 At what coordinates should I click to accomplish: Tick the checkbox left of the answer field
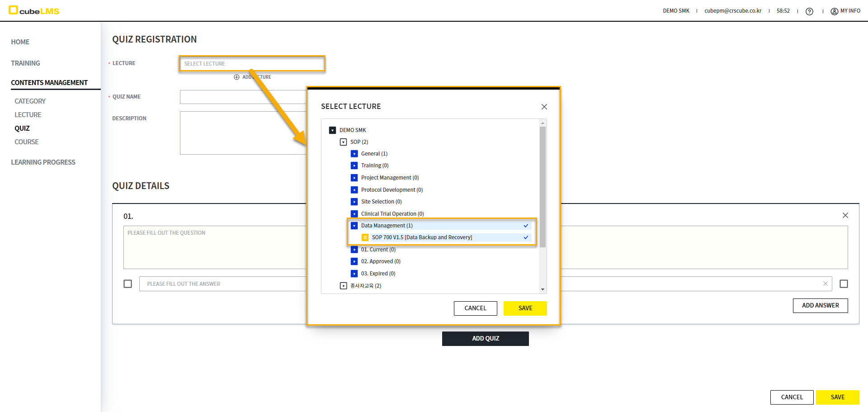tap(128, 284)
